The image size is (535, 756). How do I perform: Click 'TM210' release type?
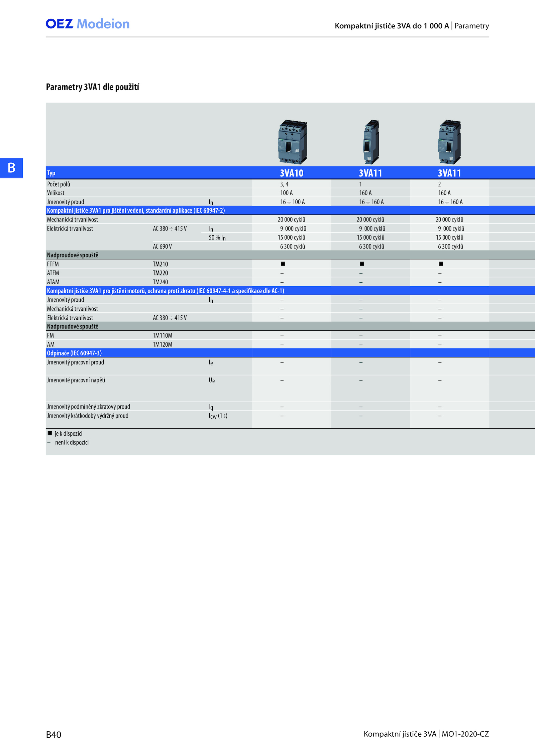(x=160, y=264)
